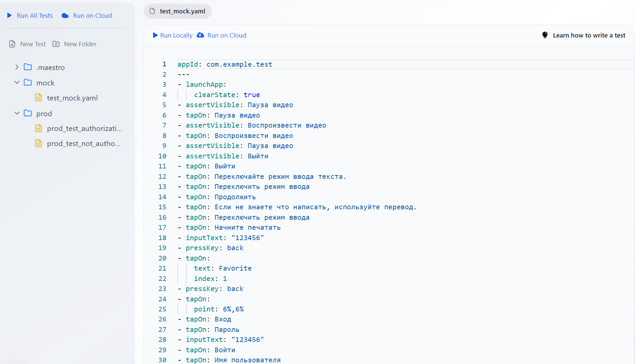Collapse the mock folder
Viewport: 635px width, 364px height.
(x=17, y=83)
